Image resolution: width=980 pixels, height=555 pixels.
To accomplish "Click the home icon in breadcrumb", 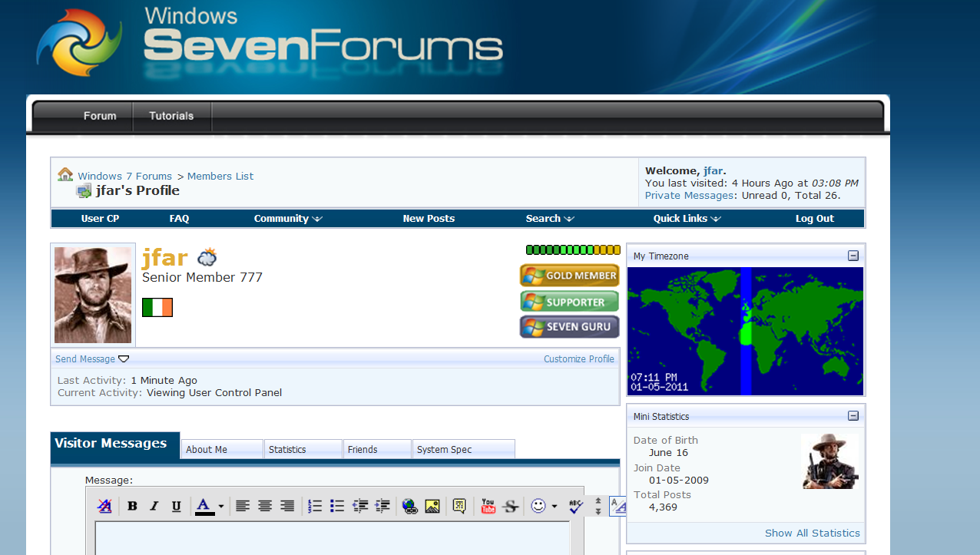I will [x=65, y=175].
